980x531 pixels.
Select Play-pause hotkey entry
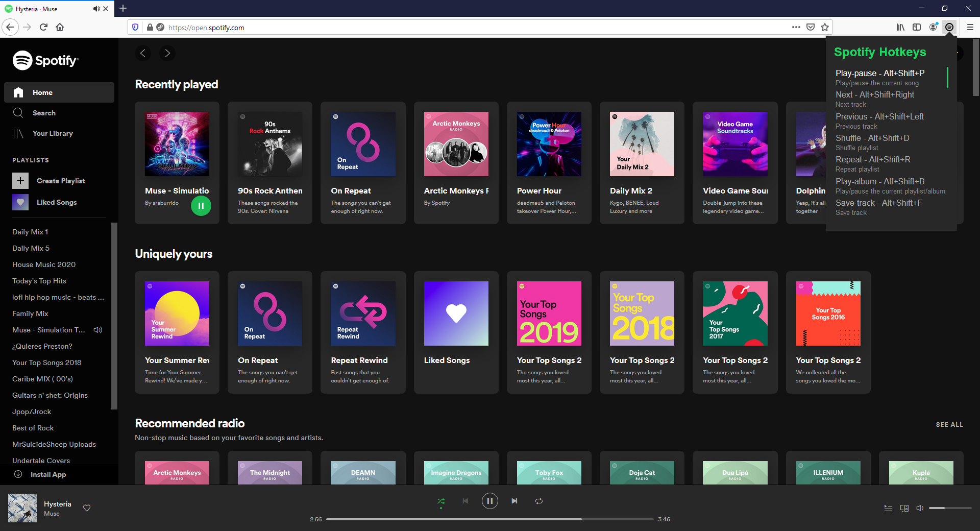tap(891, 78)
